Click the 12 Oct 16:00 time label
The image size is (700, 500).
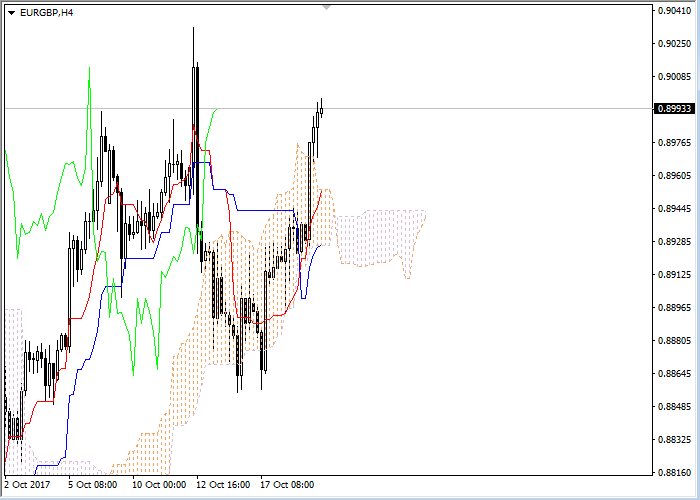click(223, 484)
